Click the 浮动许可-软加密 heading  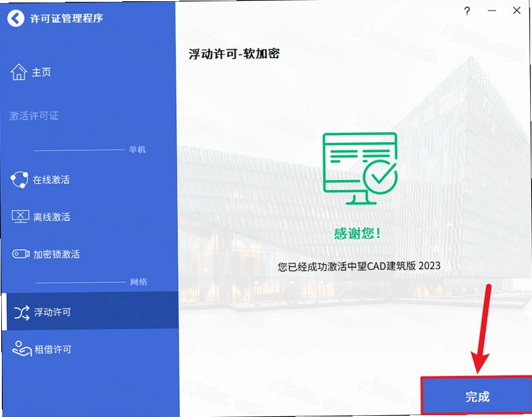pyautogui.click(x=234, y=53)
